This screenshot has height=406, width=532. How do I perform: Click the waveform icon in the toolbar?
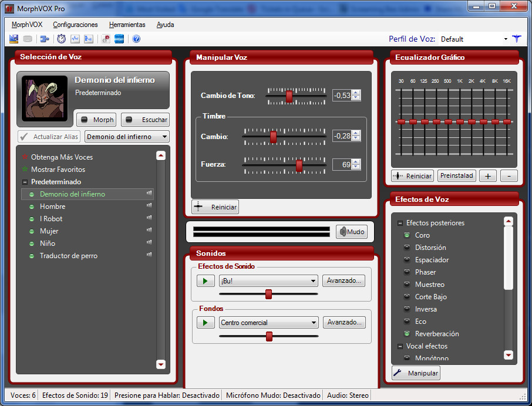75,39
